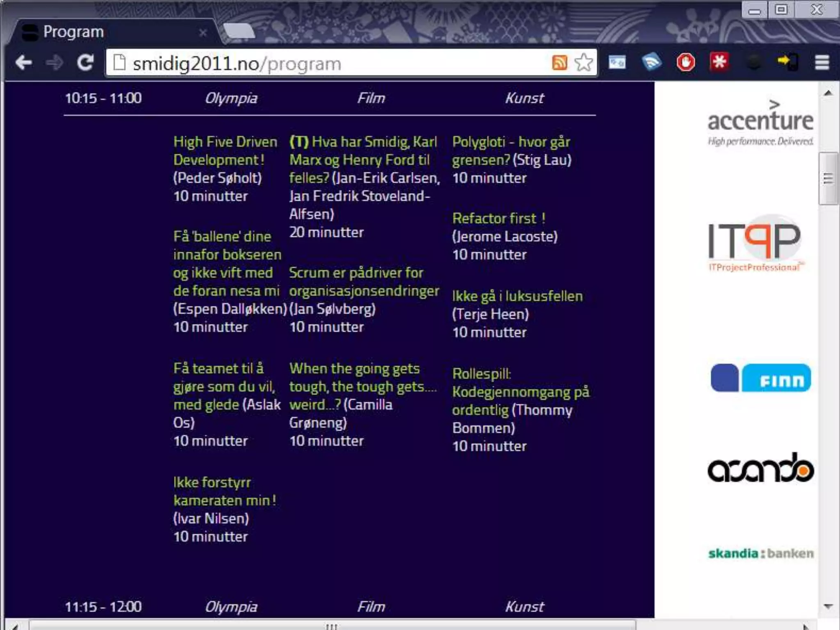Click the orange RSS feed icon
Image resolution: width=840 pixels, height=630 pixels.
(559, 63)
